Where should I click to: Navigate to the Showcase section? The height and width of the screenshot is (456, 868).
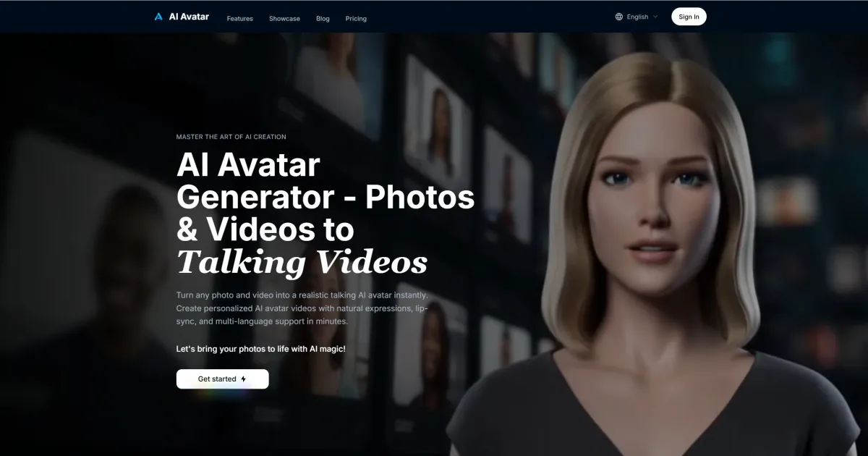(284, 18)
